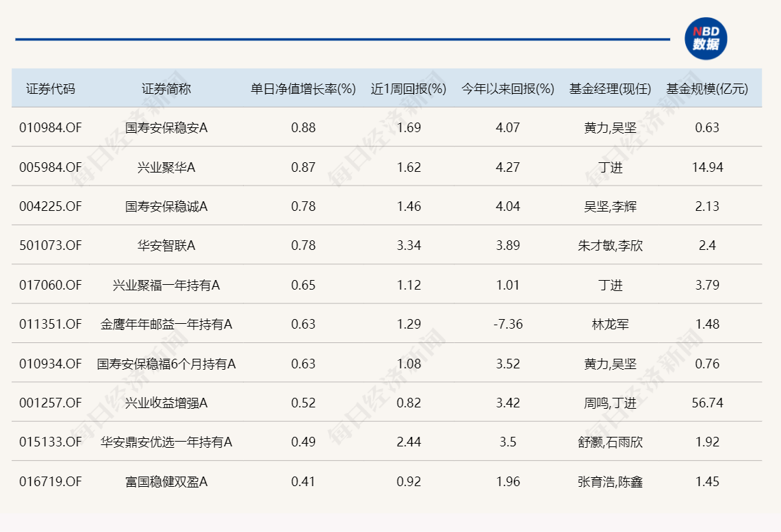This screenshot has width=781, height=532.
Task: Select weekly return value 3.34
Action: point(409,245)
